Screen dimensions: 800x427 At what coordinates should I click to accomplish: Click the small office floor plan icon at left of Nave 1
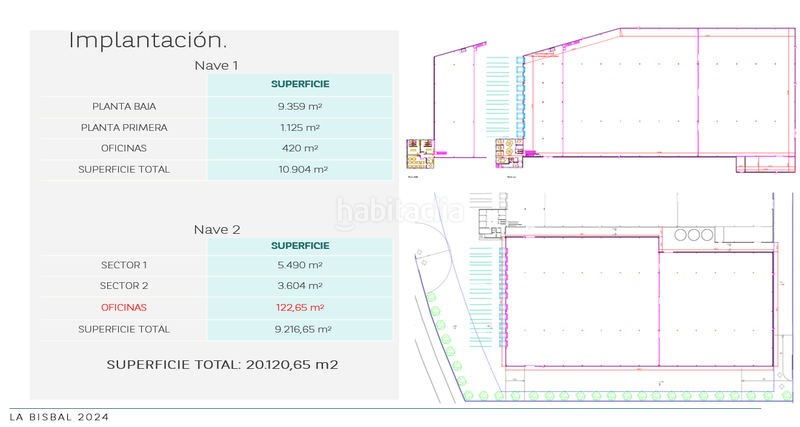(x=416, y=151)
